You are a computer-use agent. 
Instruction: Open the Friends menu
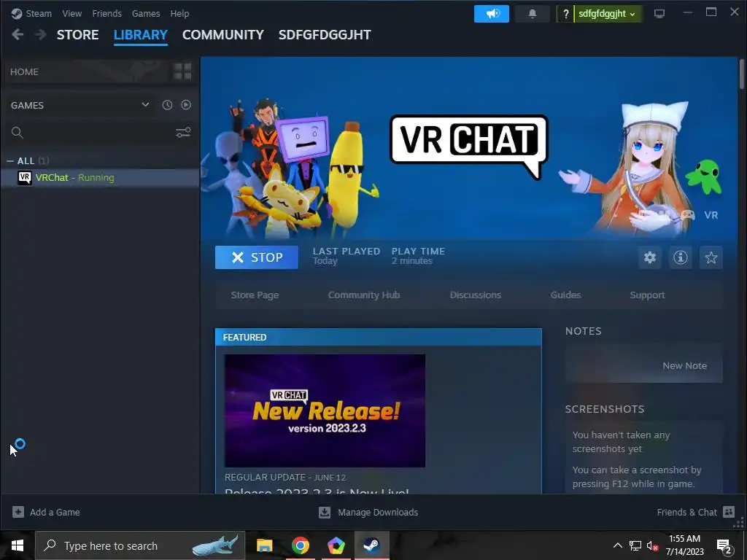[107, 13]
